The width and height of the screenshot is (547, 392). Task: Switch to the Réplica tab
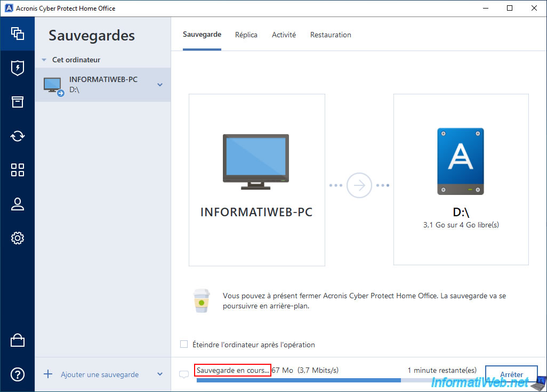pyautogui.click(x=246, y=35)
